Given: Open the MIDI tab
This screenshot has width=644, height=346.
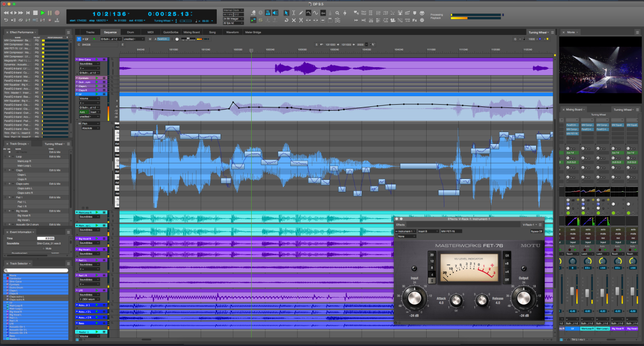Looking at the screenshot, I should click(x=151, y=32).
